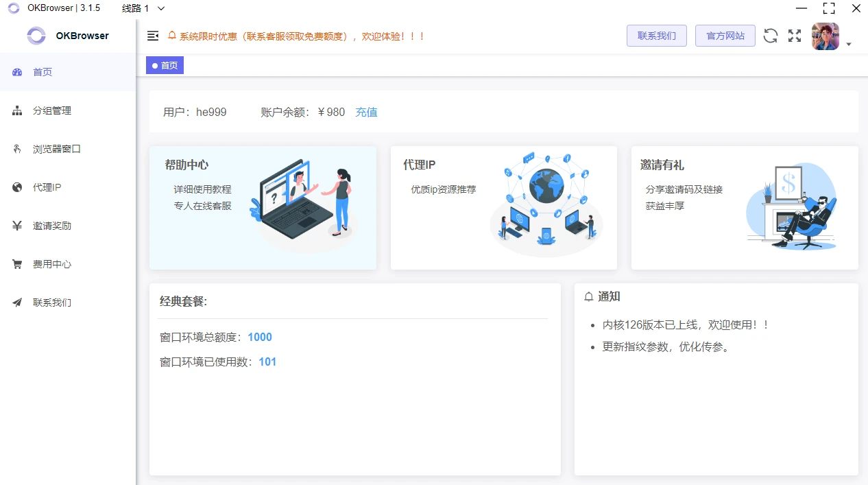Click the list menu icon left of the announcement
868x485 pixels.
152,36
